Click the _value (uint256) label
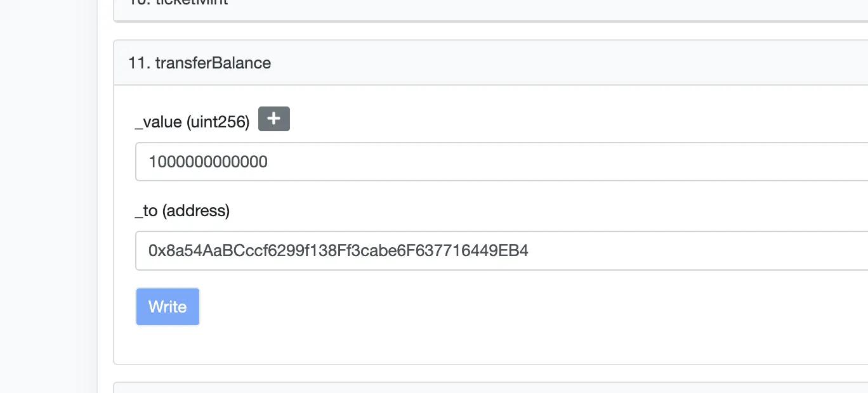 (x=192, y=122)
